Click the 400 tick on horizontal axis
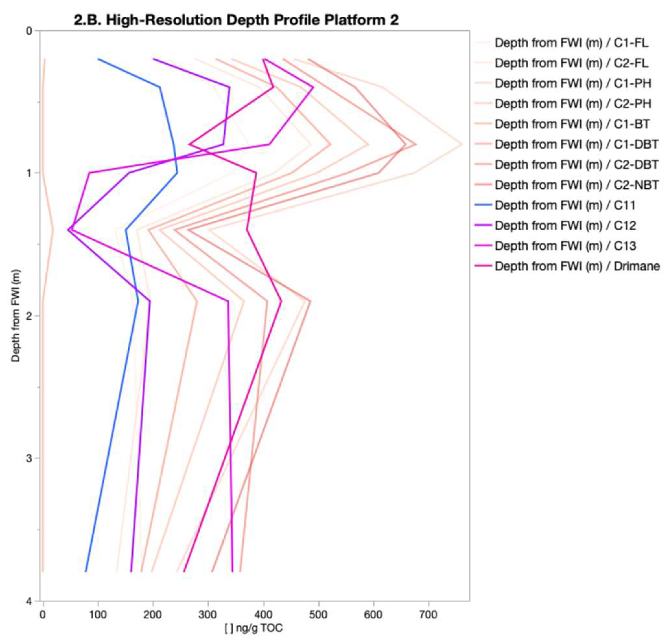 tap(263, 614)
